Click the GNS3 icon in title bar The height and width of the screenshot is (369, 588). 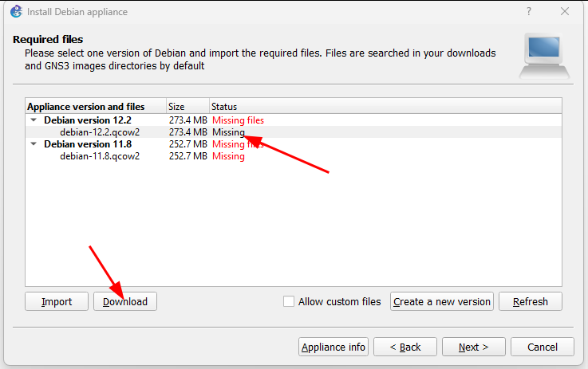click(x=14, y=12)
